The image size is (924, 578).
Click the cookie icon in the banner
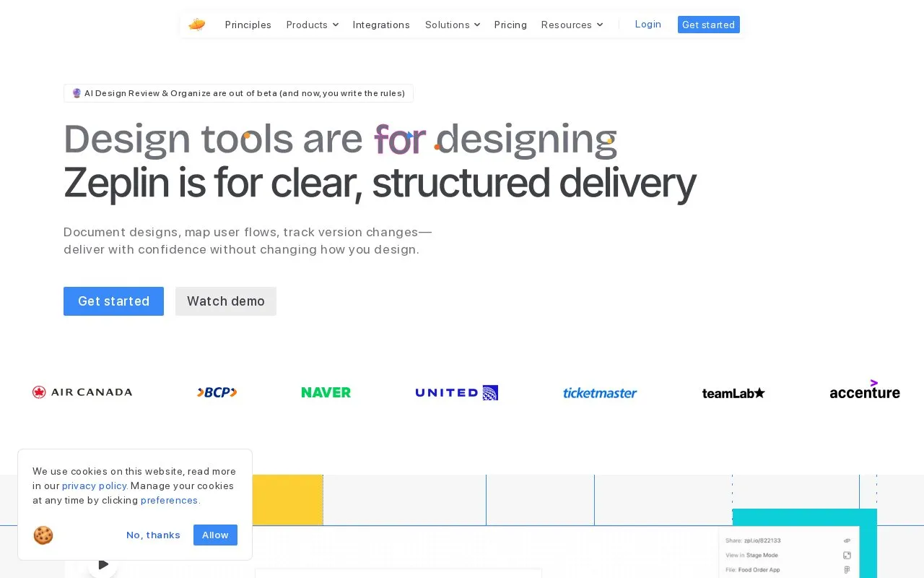pyautogui.click(x=43, y=535)
